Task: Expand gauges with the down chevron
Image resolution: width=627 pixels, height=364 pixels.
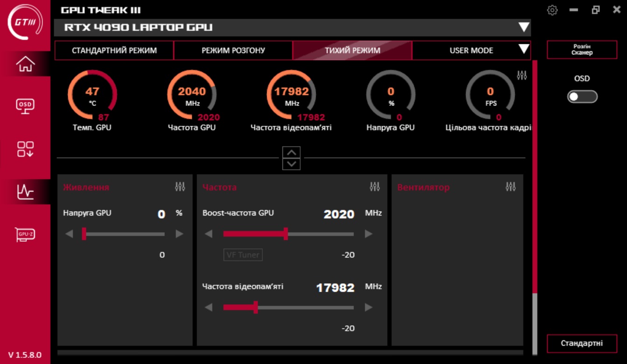Action: tap(291, 164)
